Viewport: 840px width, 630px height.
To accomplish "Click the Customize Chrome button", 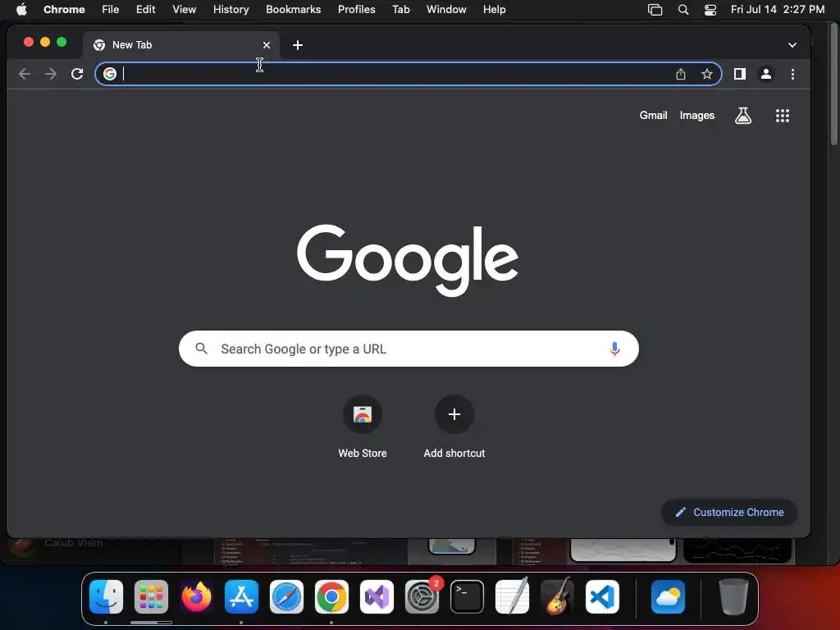I will coord(729,512).
